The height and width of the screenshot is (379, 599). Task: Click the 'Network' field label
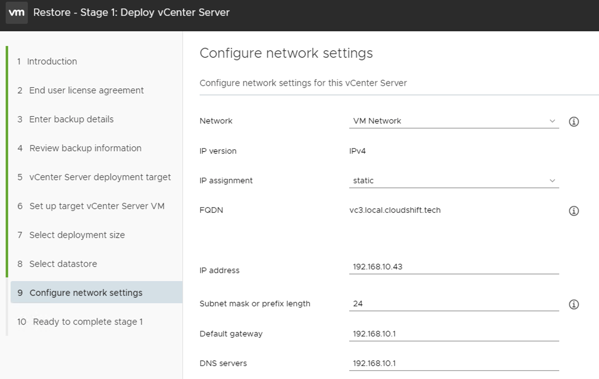pyautogui.click(x=216, y=121)
